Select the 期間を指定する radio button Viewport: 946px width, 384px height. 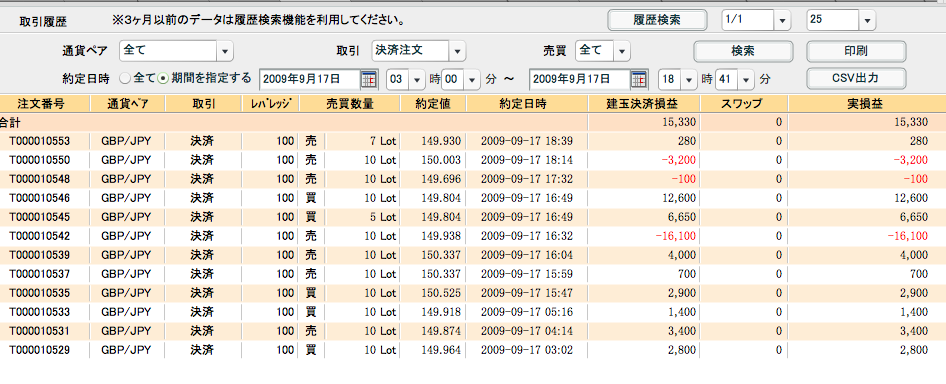[x=162, y=78]
